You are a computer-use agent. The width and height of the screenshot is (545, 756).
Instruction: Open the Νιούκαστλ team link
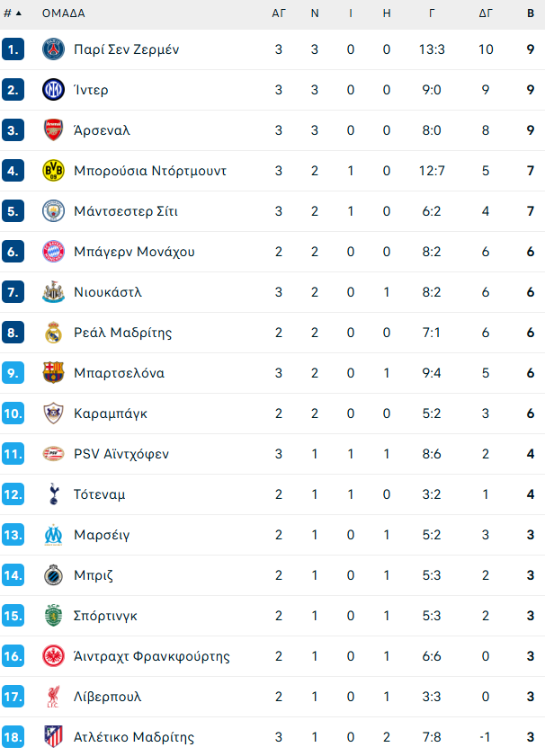click(108, 292)
